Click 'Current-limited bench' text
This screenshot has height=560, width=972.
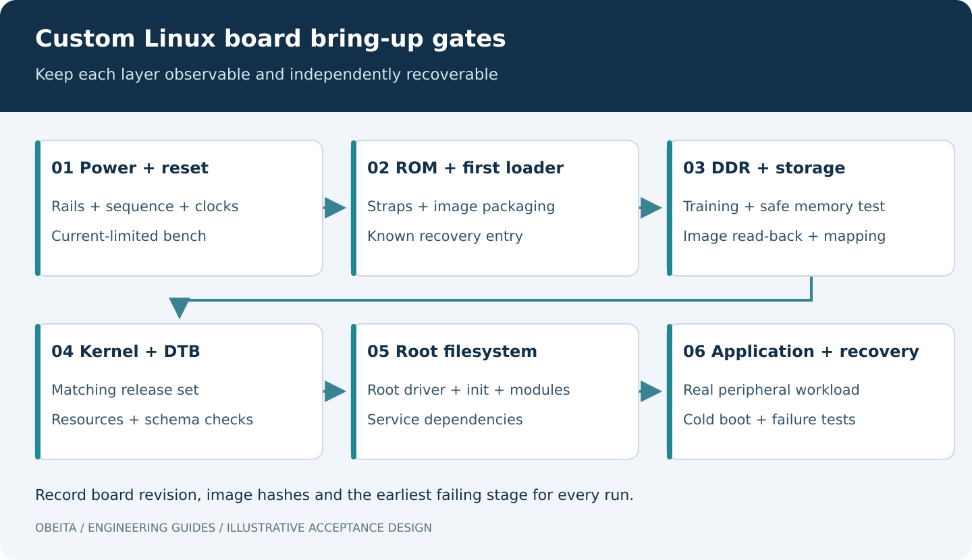(128, 236)
